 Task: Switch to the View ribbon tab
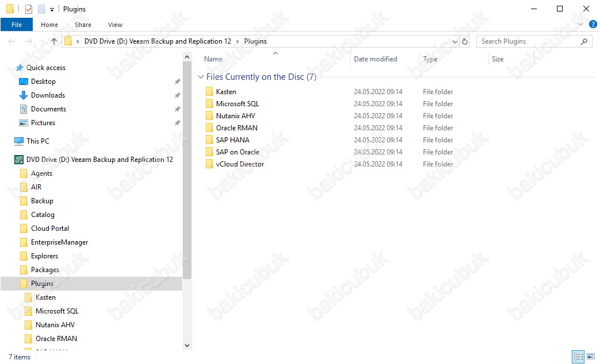coord(115,25)
